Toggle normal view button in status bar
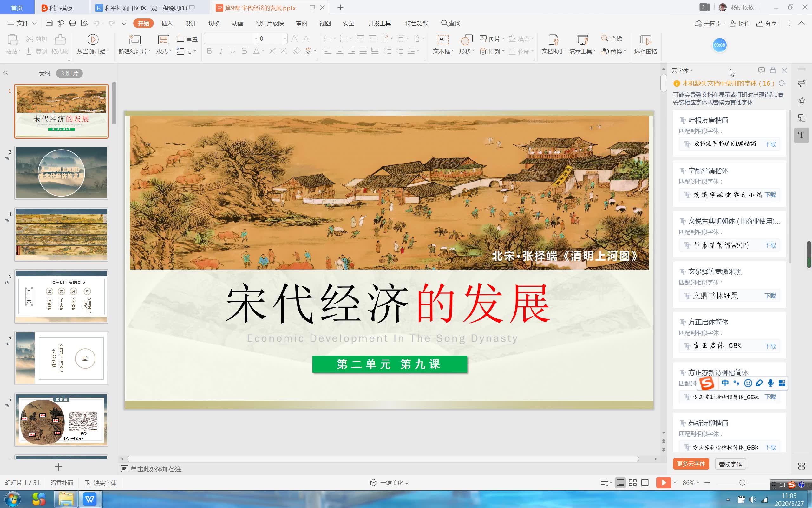812x508 pixels. 620,483
